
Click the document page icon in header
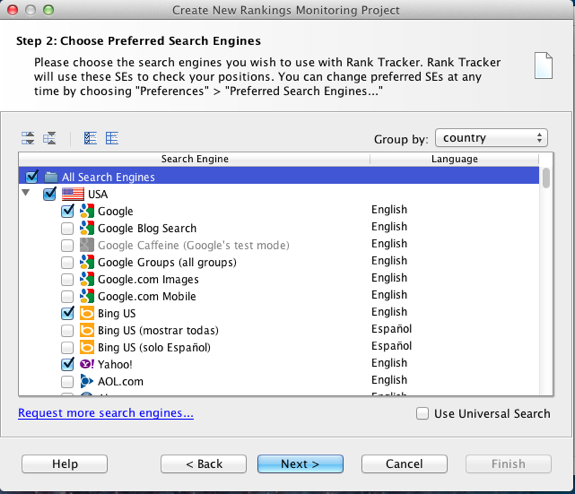pos(543,66)
